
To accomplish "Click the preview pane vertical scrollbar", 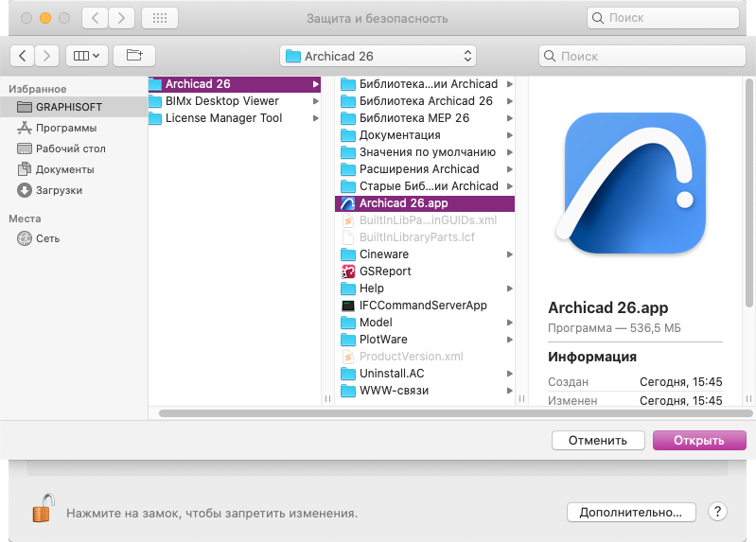I will click(748, 193).
